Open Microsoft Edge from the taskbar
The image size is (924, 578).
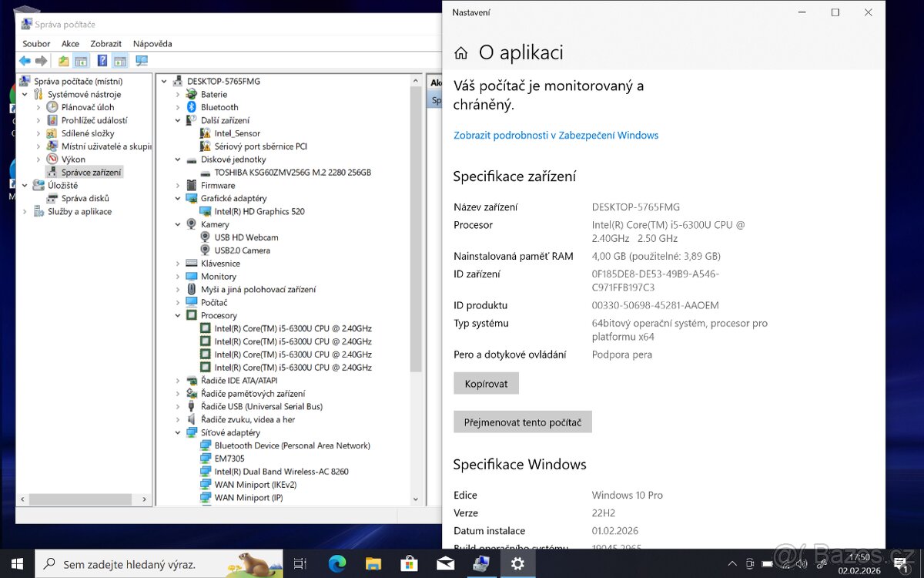tap(336, 564)
